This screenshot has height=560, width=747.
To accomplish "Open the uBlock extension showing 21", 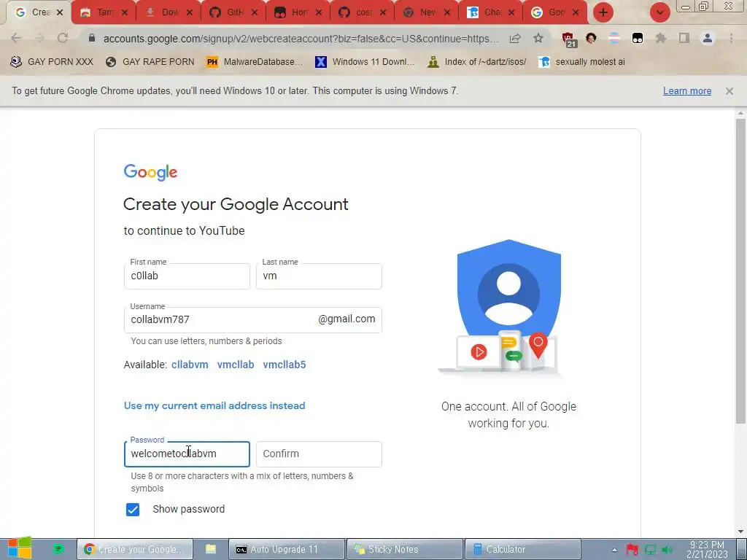I will pos(568,39).
